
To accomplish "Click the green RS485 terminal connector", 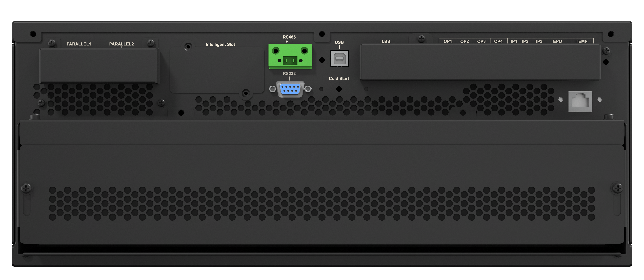I will 290,56.
